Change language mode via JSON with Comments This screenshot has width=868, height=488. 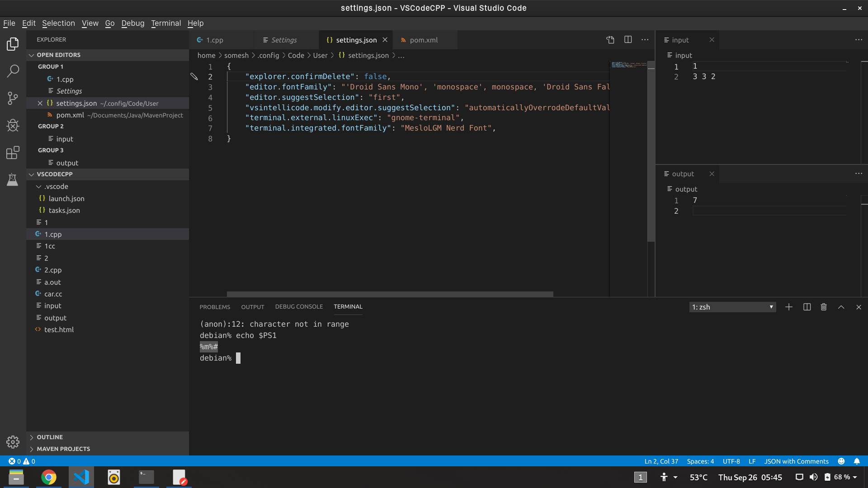[x=796, y=461]
